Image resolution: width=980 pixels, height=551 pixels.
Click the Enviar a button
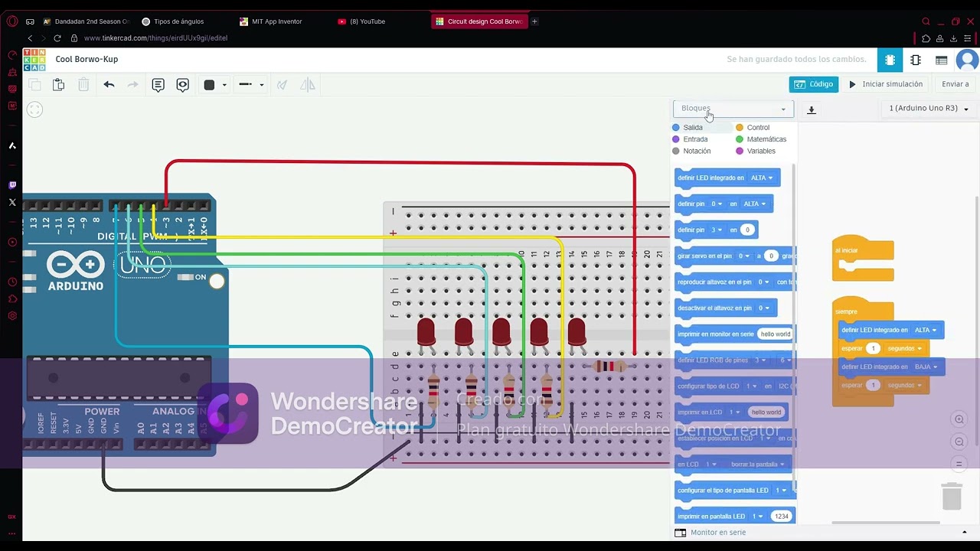pos(955,84)
